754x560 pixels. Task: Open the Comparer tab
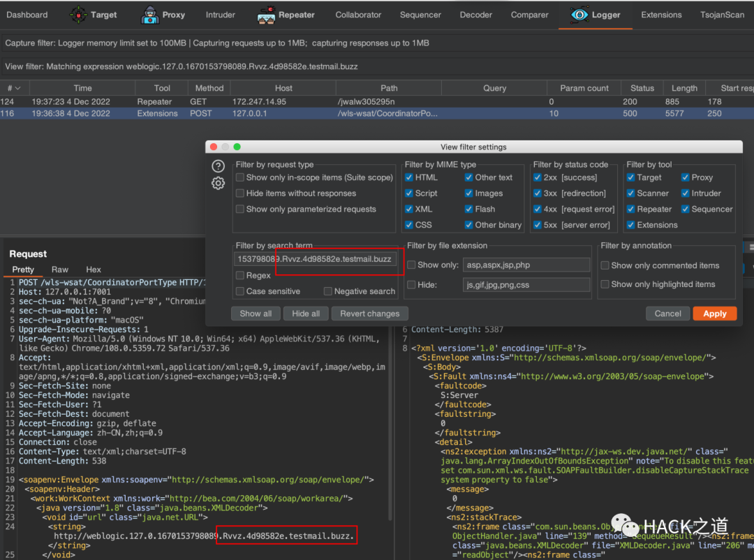pyautogui.click(x=529, y=15)
